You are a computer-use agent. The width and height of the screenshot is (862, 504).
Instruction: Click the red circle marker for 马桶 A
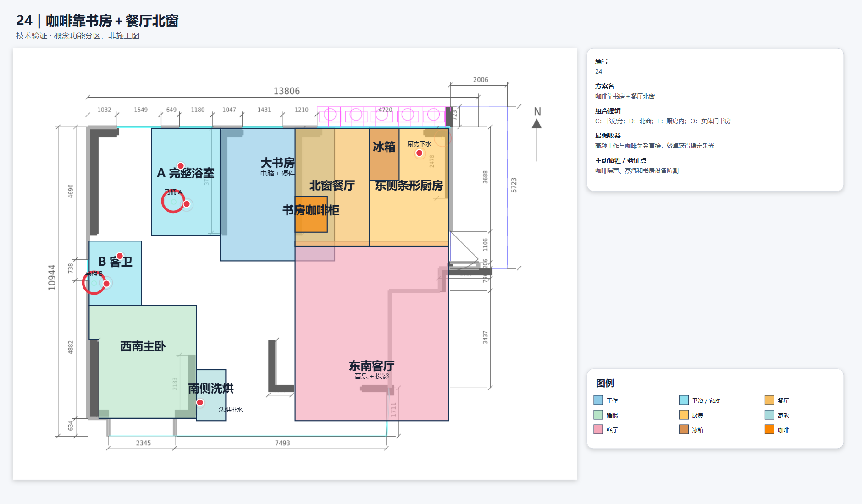[x=173, y=202]
